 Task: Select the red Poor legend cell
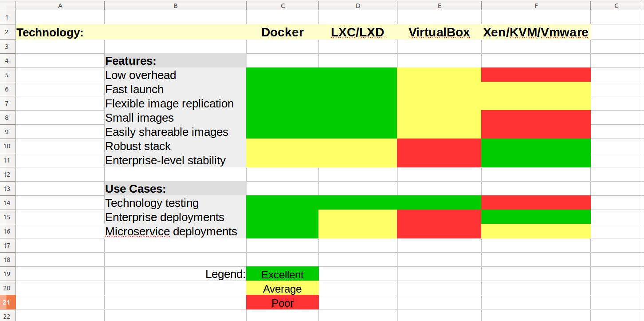283,303
